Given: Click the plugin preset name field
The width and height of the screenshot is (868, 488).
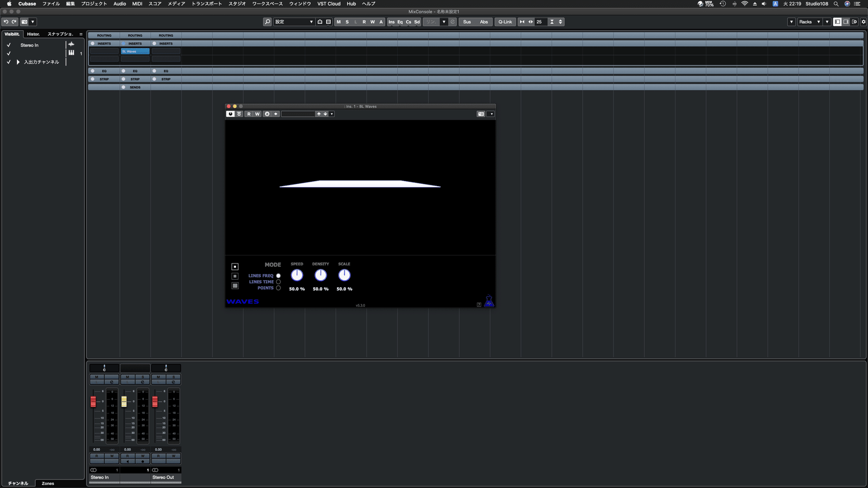Looking at the screenshot, I should click(298, 114).
